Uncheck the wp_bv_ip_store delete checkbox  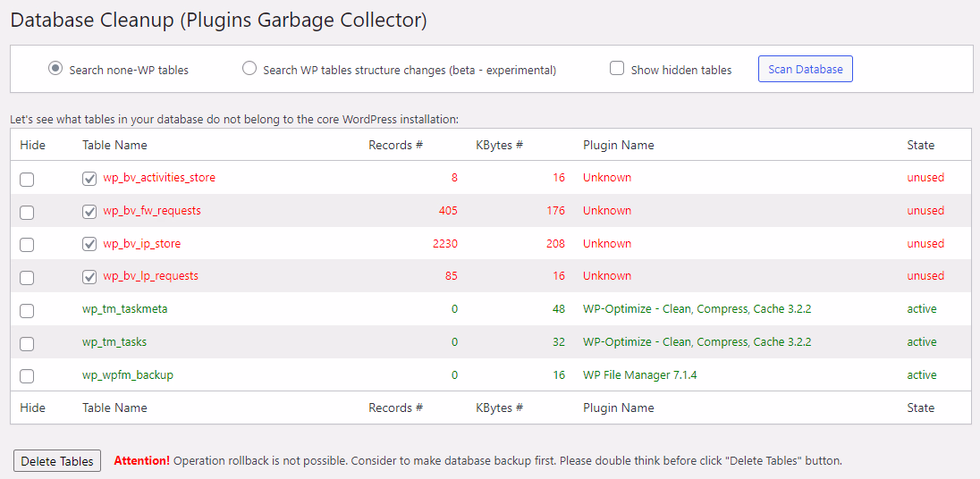pyautogui.click(x=89, y=244)
